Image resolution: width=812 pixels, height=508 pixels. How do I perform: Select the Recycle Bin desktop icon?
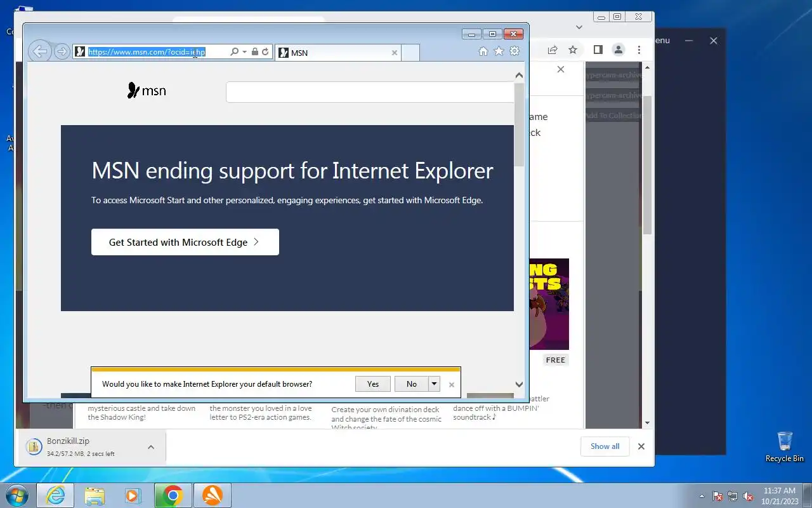point(785,446)
